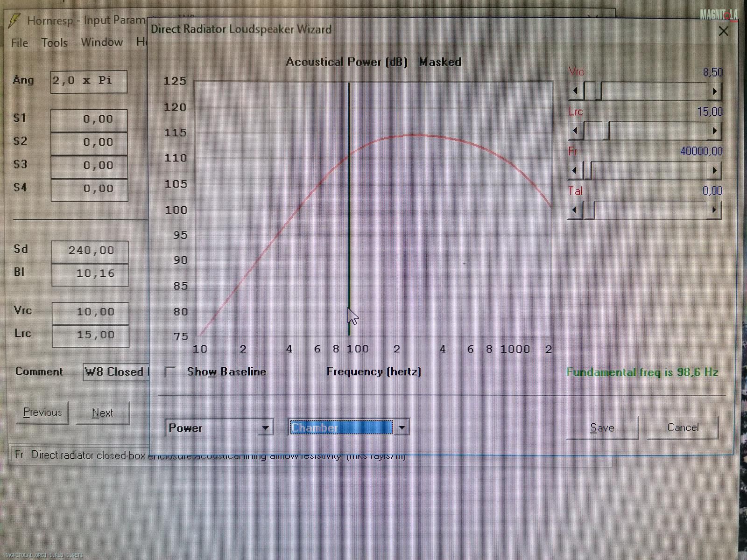Click the Lrc slider right arrow
The width and height of the screenshot is (747, 560).
click(714, 131)
